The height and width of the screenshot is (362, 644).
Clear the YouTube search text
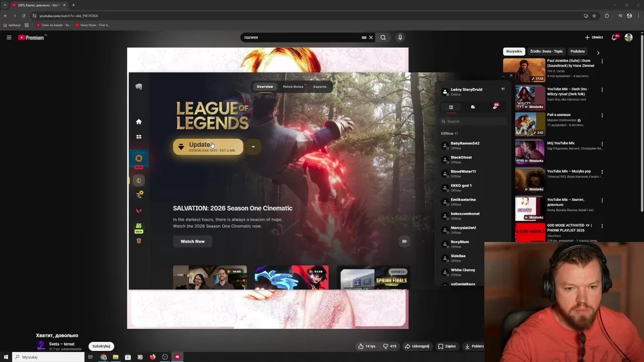371,37
